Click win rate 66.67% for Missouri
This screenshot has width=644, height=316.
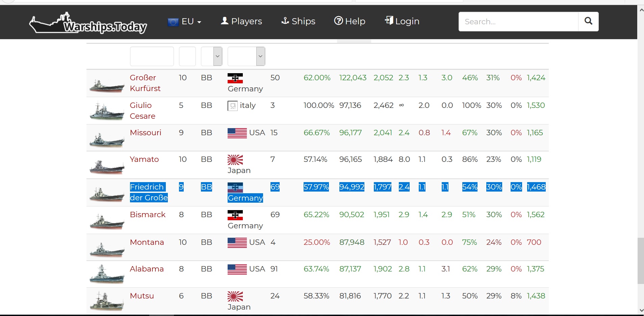pos(316,133)
